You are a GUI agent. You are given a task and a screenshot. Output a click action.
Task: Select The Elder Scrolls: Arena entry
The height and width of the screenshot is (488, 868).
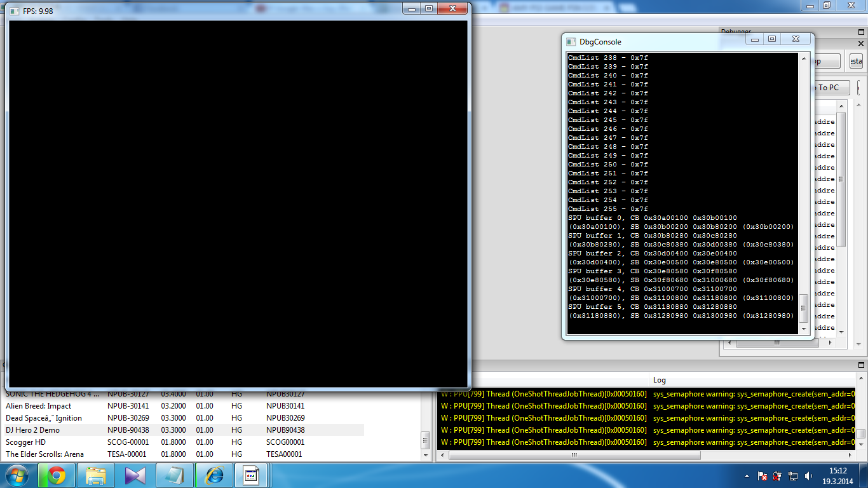tap(44, 454)
